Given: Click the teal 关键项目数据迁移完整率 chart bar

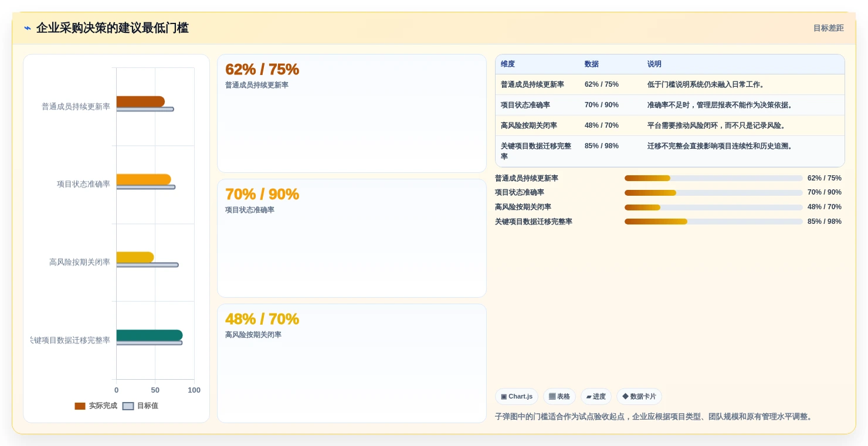Looking at the screenshot, I should [150, 335].
